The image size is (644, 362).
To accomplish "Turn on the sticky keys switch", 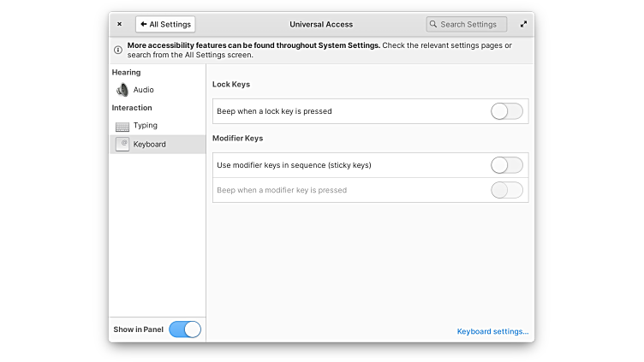I will click(506, 165).
